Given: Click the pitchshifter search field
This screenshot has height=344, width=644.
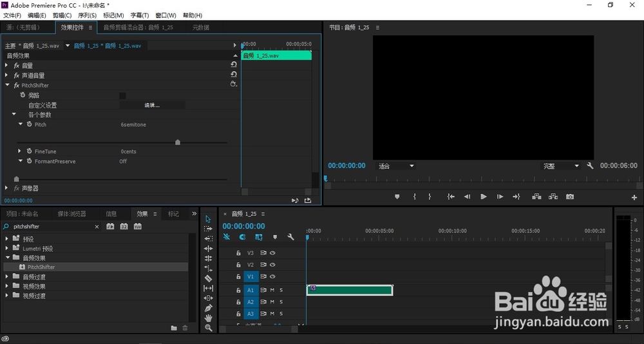Looking at the screenshot, I should (52, 227).
